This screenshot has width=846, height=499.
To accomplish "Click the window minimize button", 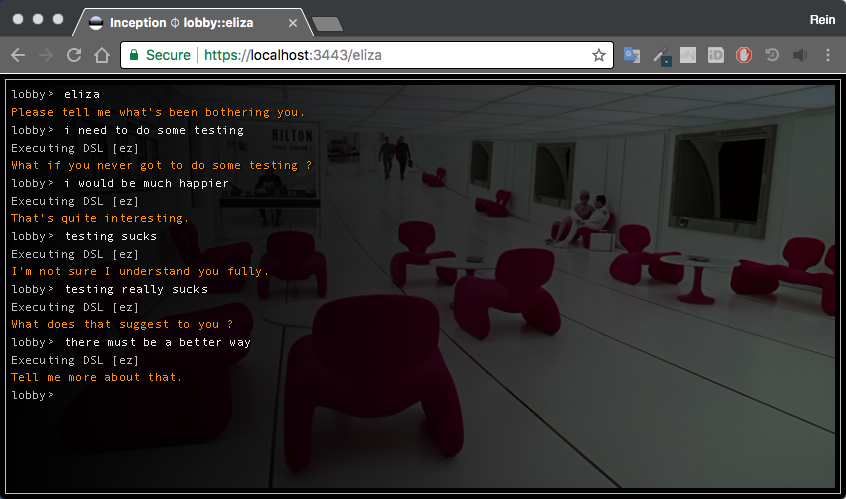I will click(38, 19).
